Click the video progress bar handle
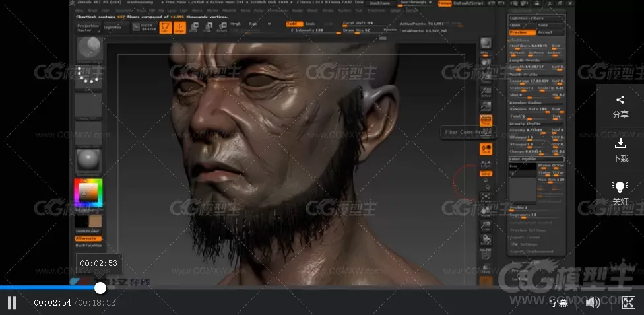Viewport: 644px width, 315px height. 100,288
